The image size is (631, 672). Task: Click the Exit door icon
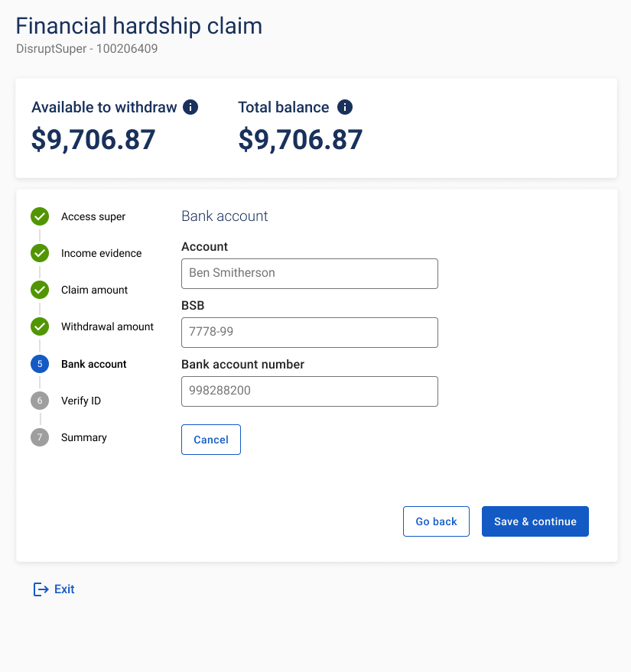click(41, 589)
